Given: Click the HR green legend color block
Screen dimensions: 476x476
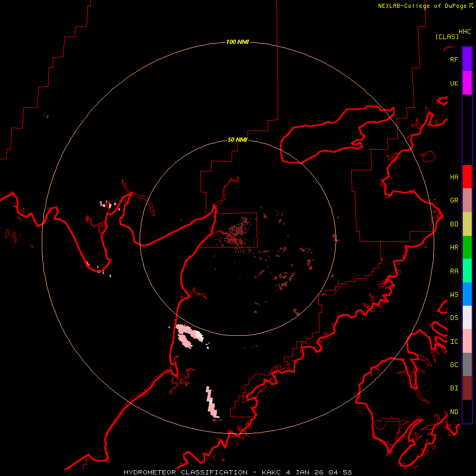Looking at the screenshot, I should tap(467, 248).
